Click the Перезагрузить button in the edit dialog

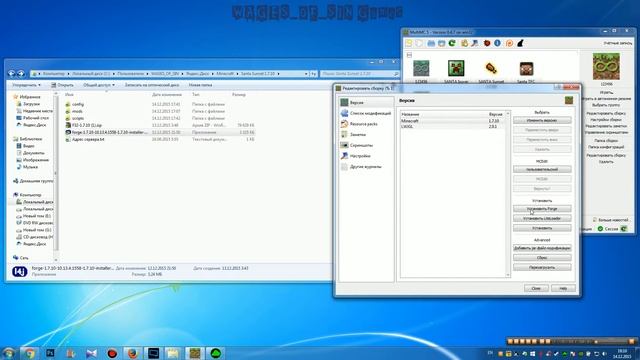click(542, 268)
